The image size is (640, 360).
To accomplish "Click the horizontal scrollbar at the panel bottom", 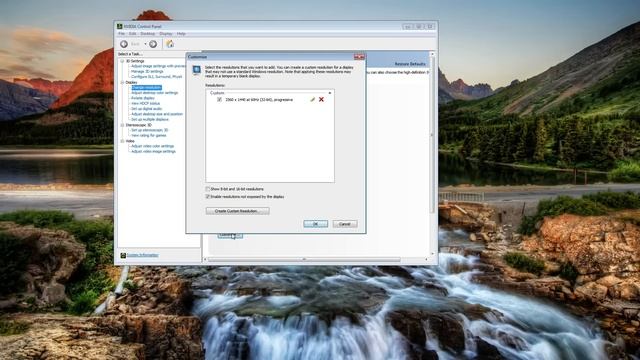I will [304, 259].
